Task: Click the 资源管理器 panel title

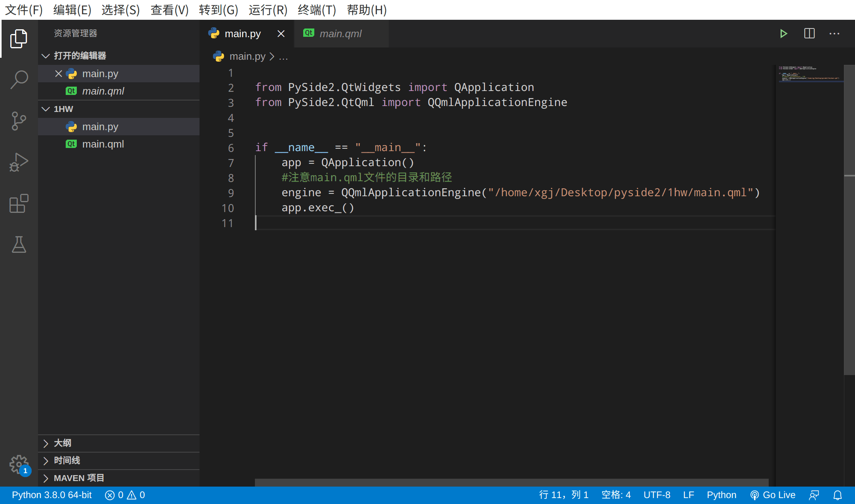Action: (x=76, y=33)
